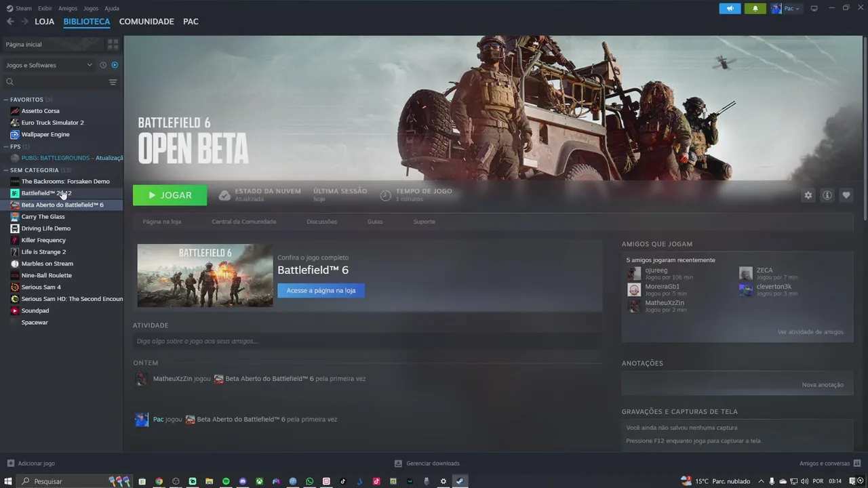868x488 pixels.
Task: Go to the COMUNIDADE tab
Action: [x=146, y=22]
